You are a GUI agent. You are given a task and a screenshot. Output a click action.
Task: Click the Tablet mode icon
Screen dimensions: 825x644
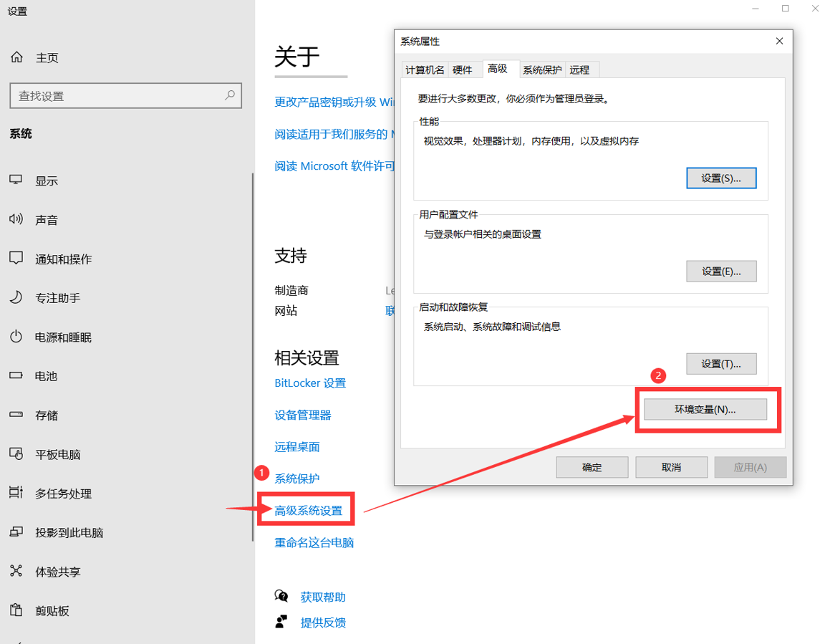(x=16, y=453)
